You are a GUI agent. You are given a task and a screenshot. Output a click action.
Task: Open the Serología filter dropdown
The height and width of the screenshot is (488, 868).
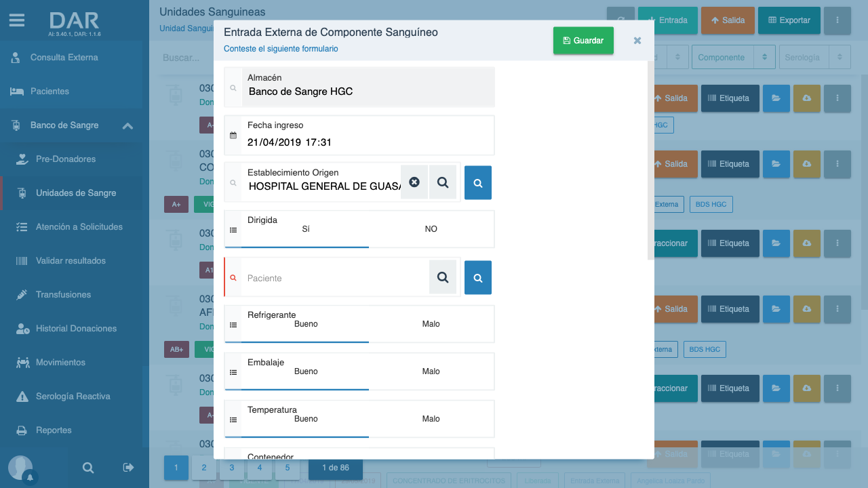(x=814, y=58)
